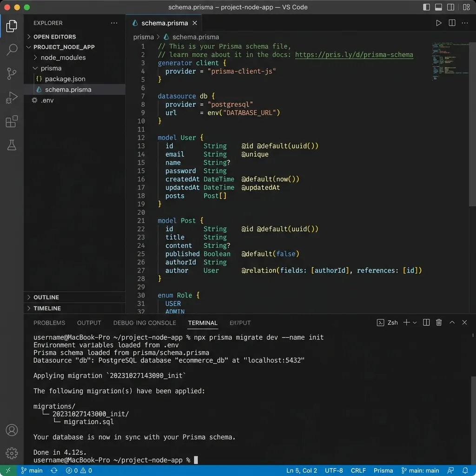This screenshot has height=476, width=476.
Task: Open package.json in the explorer
Action: click(x=75, y=79)
